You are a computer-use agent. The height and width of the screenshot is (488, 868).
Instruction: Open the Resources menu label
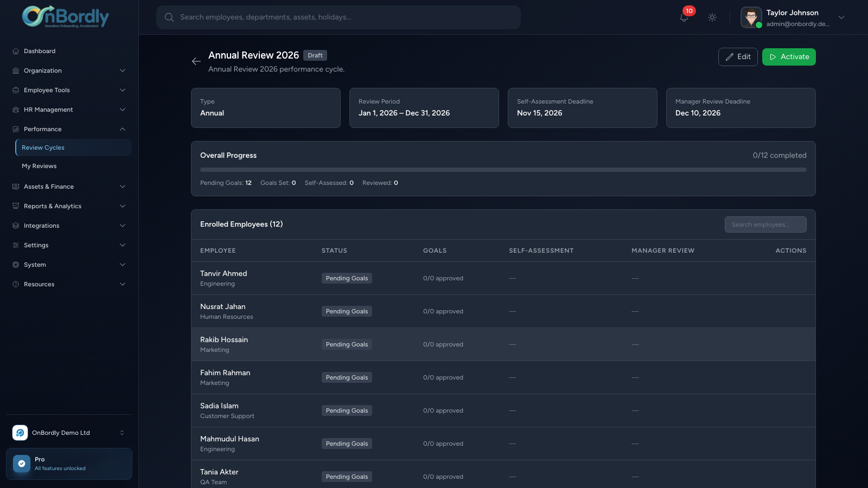pyautogui.click(x=39, y=284)
